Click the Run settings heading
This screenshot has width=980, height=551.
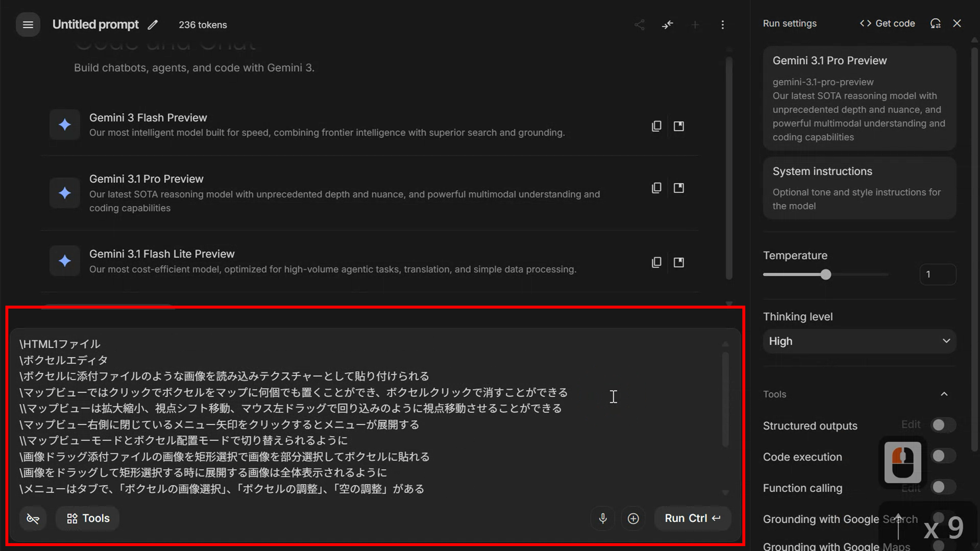[790, 24]
